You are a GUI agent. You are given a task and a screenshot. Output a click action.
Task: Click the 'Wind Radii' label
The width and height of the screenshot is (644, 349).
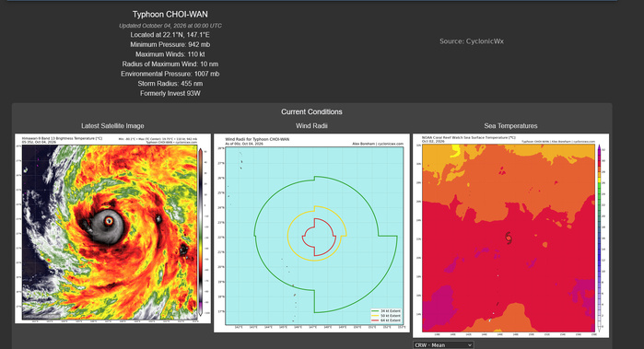click(x=311, y=125)
